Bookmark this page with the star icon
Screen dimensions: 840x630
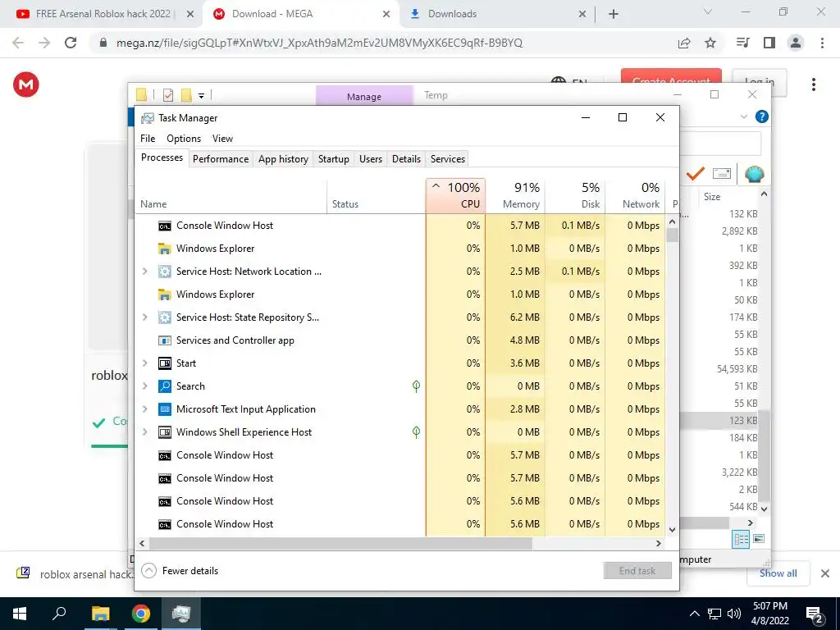pyautogui.click(x=710, y=43)
